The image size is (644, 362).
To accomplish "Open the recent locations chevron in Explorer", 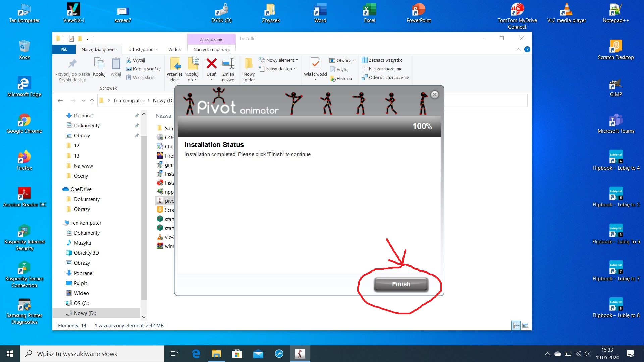I will (x=83, y=101).
